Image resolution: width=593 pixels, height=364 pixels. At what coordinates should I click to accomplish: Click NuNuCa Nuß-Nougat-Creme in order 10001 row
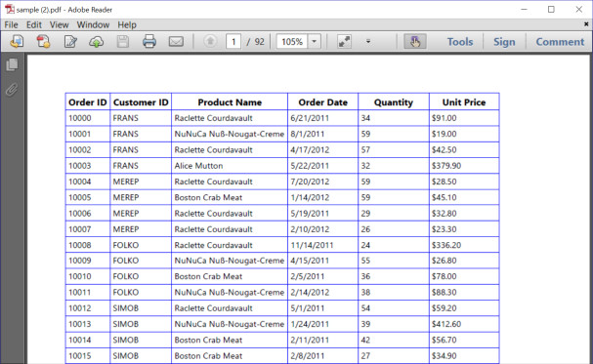(230, 134)
